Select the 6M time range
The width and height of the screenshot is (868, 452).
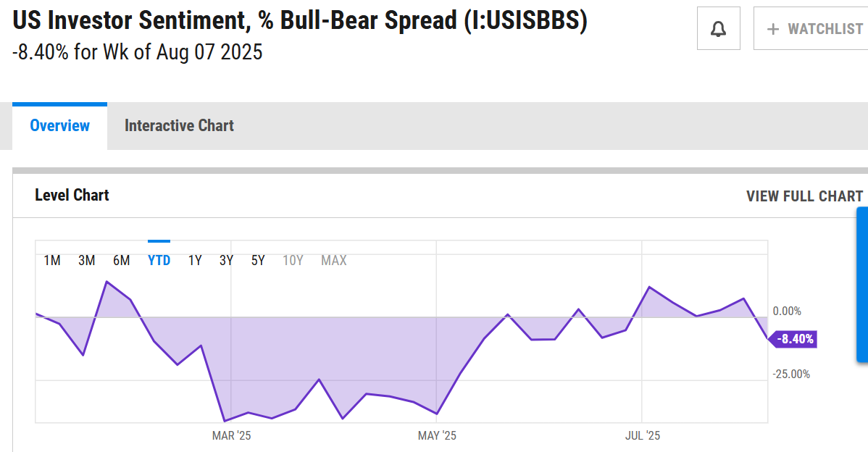[x=122, y=260]
